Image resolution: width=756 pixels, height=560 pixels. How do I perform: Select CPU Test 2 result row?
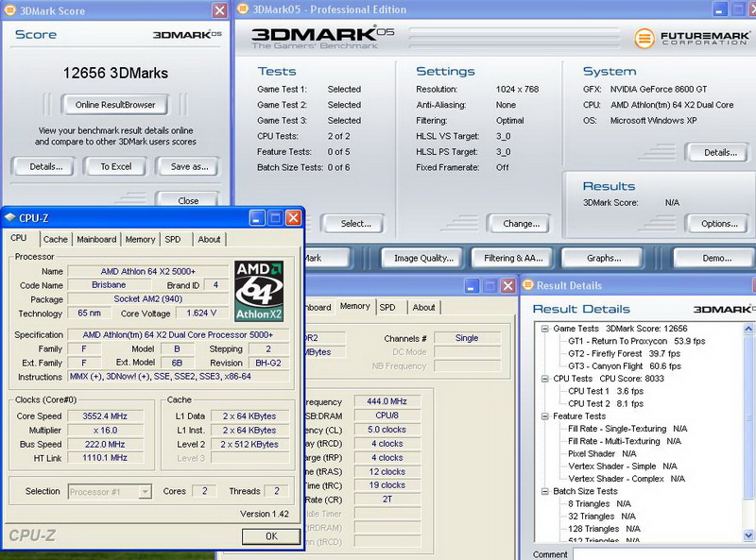[606, 404]
